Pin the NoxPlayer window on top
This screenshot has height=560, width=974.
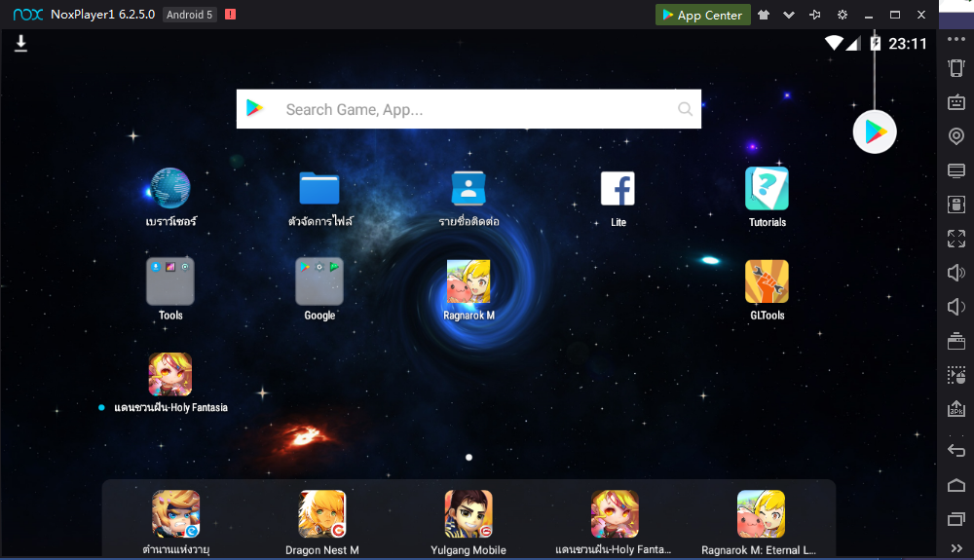[815, 15]
